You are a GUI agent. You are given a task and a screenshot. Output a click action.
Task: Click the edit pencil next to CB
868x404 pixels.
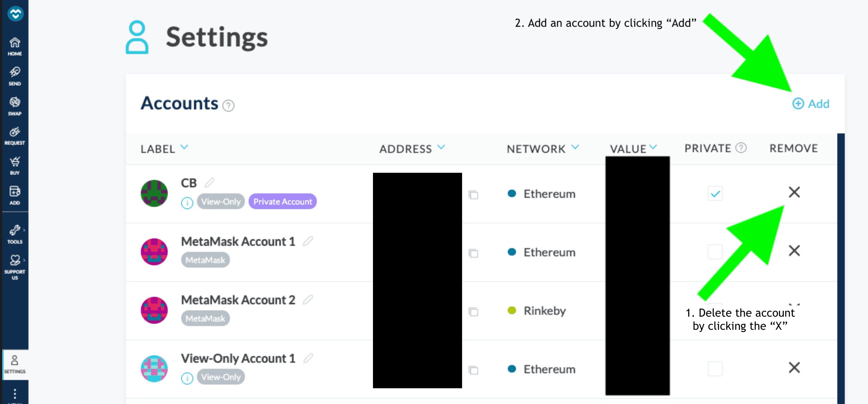(209, 183)
